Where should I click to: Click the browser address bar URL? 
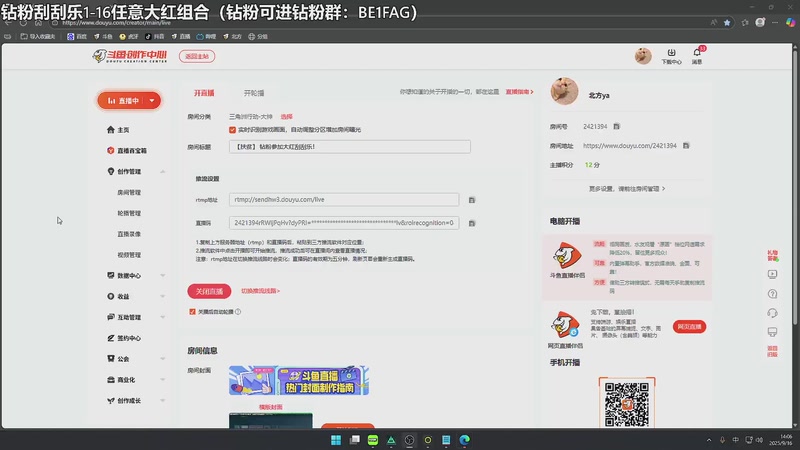(116, 22)
